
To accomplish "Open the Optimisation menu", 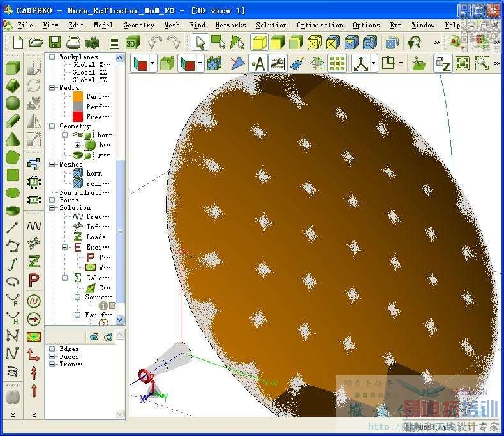I will point(320,25).
